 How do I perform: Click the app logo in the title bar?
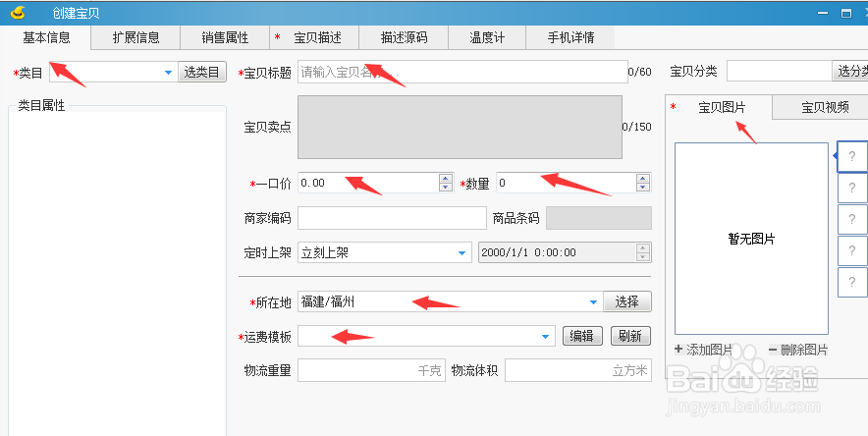pos(19,12)
